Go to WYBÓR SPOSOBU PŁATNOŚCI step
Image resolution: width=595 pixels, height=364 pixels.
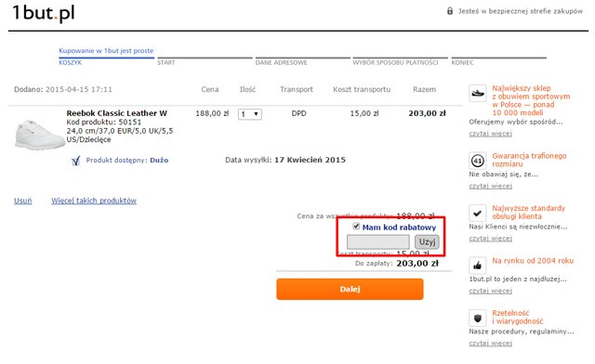(395, 62)
